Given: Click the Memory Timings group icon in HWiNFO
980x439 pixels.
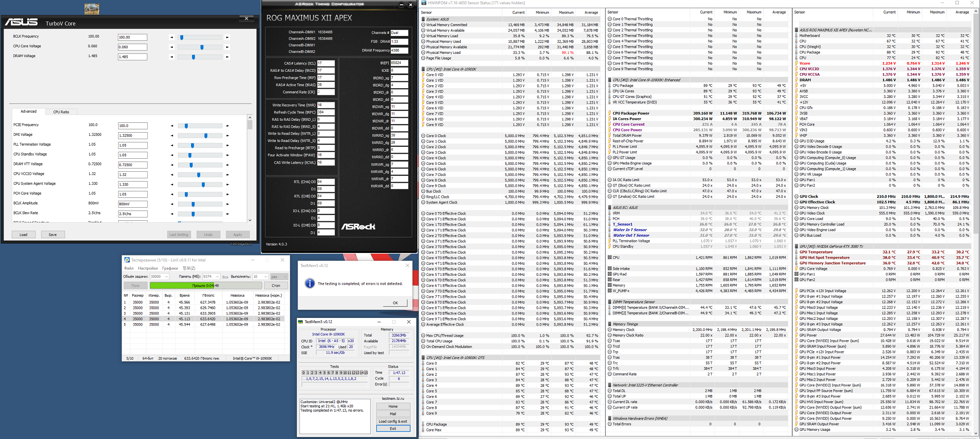Looking at the screenshot, I should [x=610, y=324].
